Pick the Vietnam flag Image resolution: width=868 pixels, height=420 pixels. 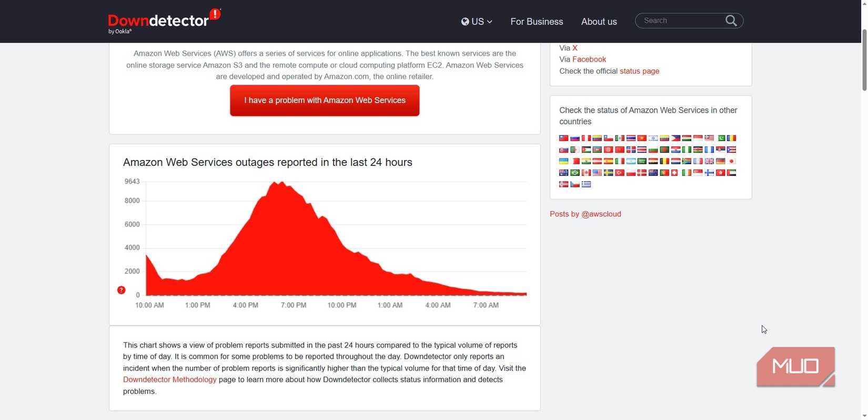(x=642, y=138)
